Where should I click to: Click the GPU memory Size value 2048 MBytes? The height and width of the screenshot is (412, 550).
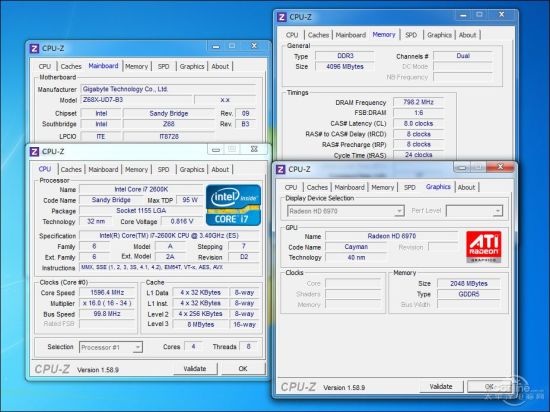click(469, 283)
